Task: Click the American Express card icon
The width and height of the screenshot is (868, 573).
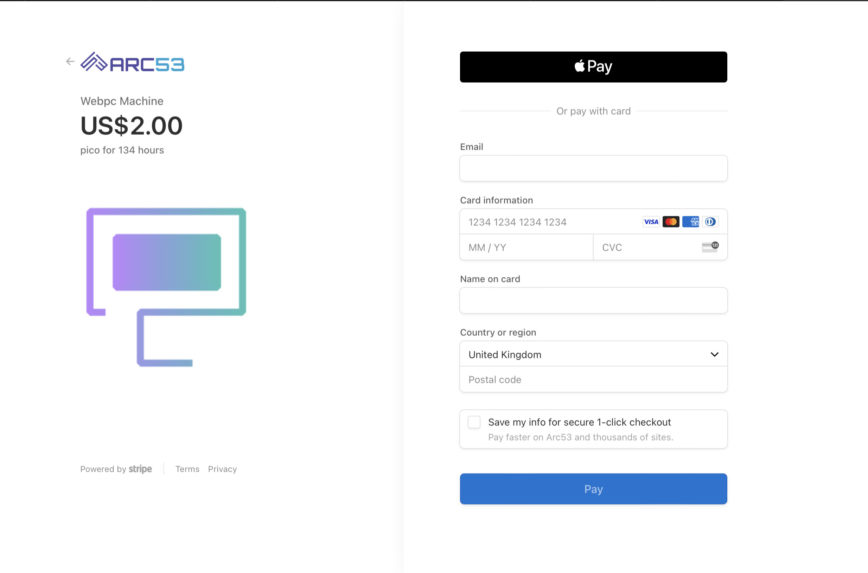Action: point(691,221)
